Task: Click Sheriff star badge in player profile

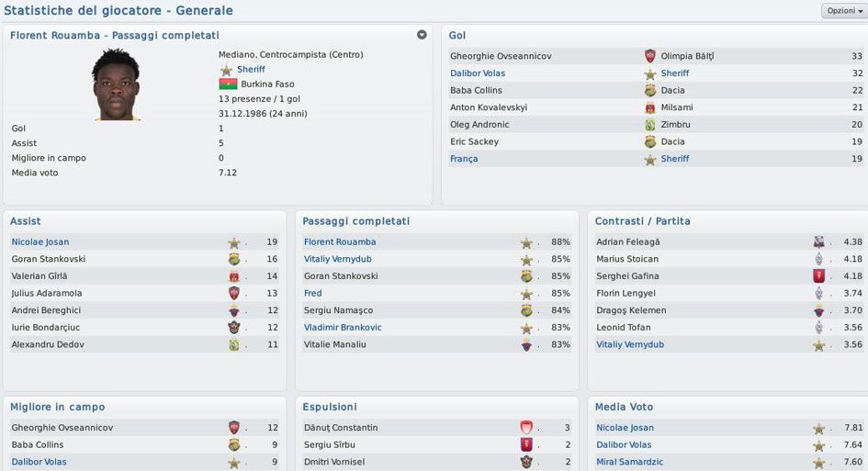Action: pyautogui.click(x=226, y=70)
